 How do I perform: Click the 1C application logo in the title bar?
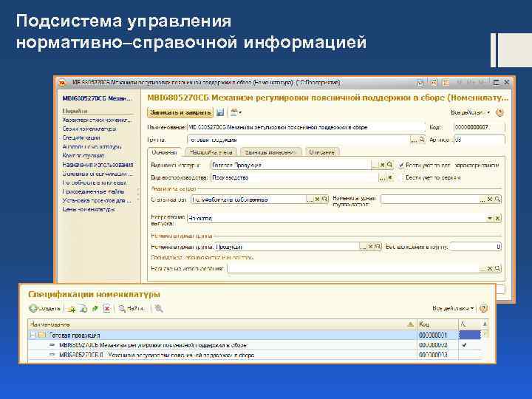coord(62,83)
